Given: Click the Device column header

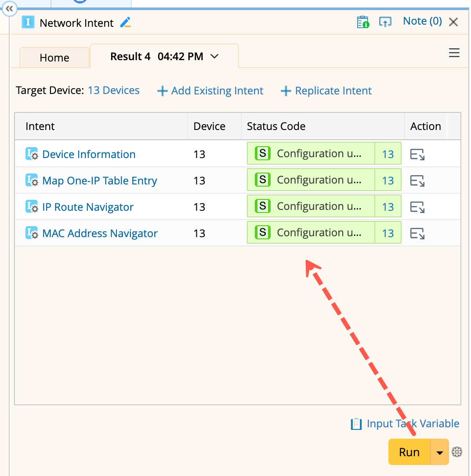Looking at the screenshot, I should pyautogui.click(x=214, y=126).
